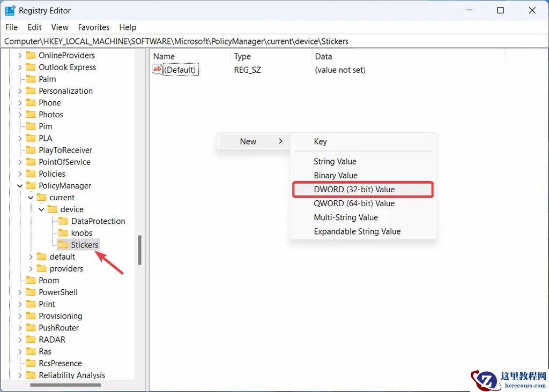Expand the default tree node
The image size is (549, 392).
pos(31,257)
